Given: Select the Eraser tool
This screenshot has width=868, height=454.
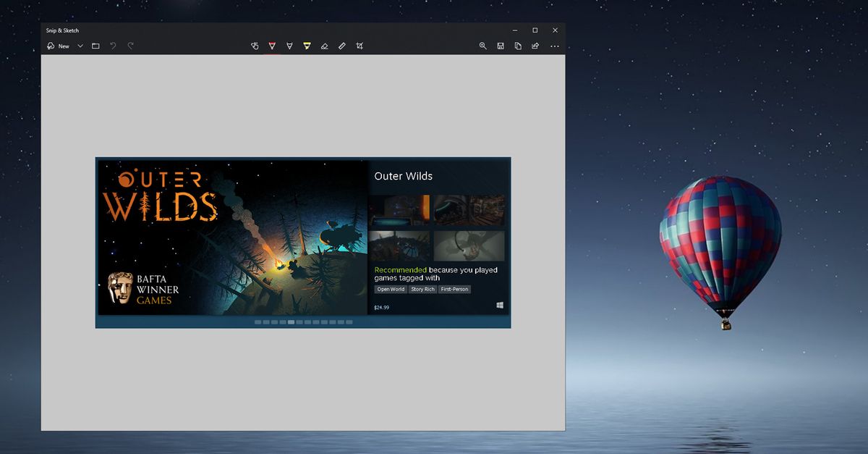Looking at the screenshot, I should pyautogui.click(x=324, y=45).
